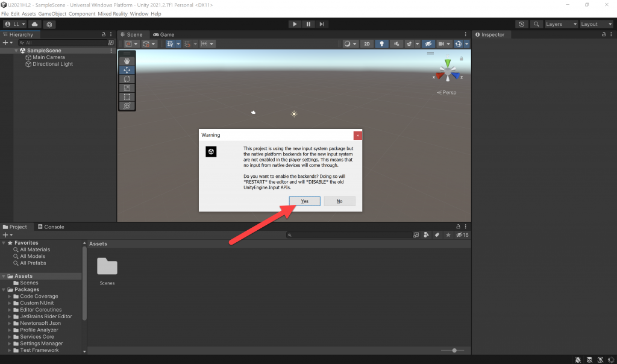This screenshot has height=364, width=617.
Task: Expand Code Coverage package folder
Action: tap(10, 297)
